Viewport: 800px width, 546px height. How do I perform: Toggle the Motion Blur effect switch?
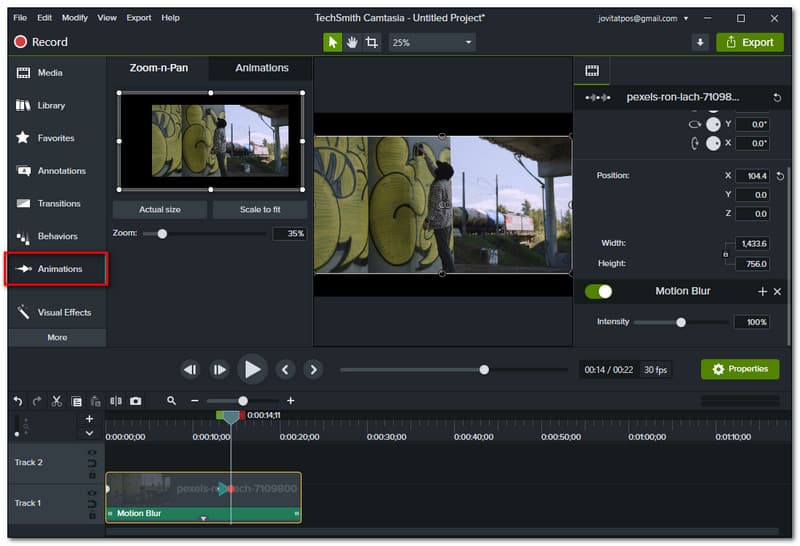click(599, 291)
